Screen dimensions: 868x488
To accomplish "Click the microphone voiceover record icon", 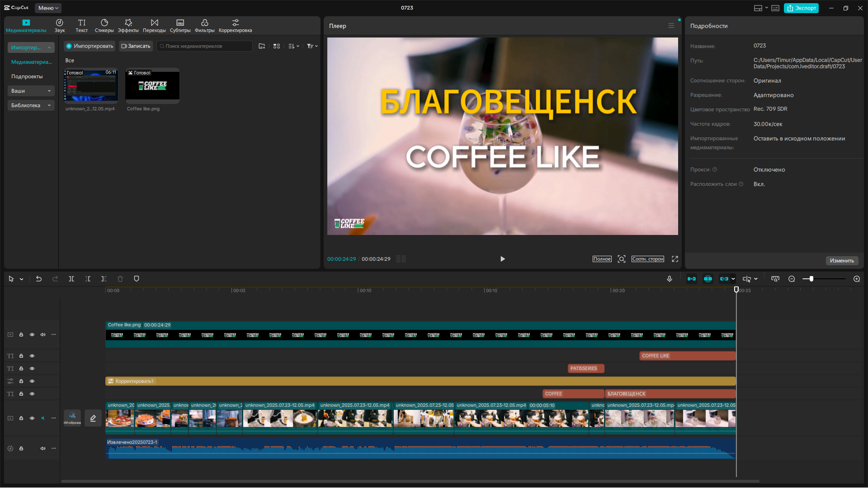I will click(670, 279).
